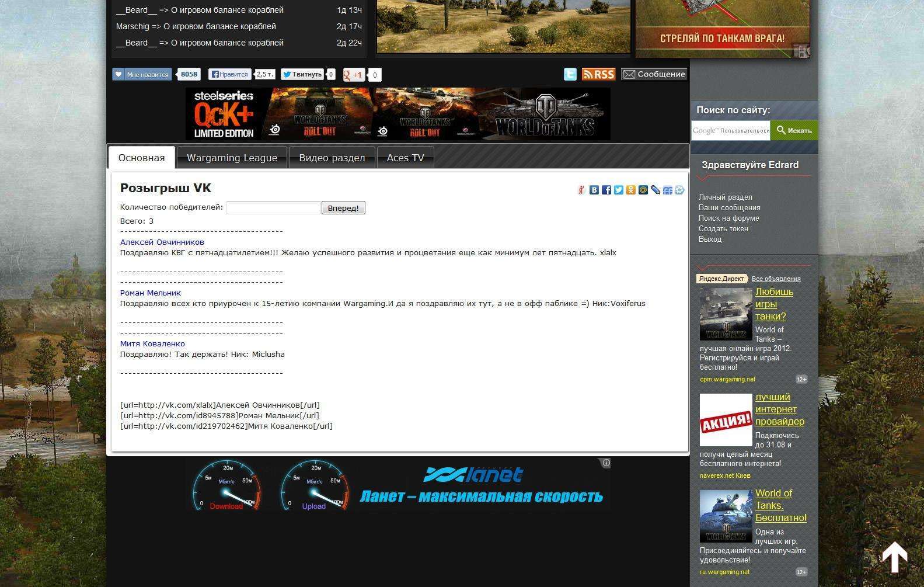Click the vk.com/id8945788 url code line

click(219, 415)
